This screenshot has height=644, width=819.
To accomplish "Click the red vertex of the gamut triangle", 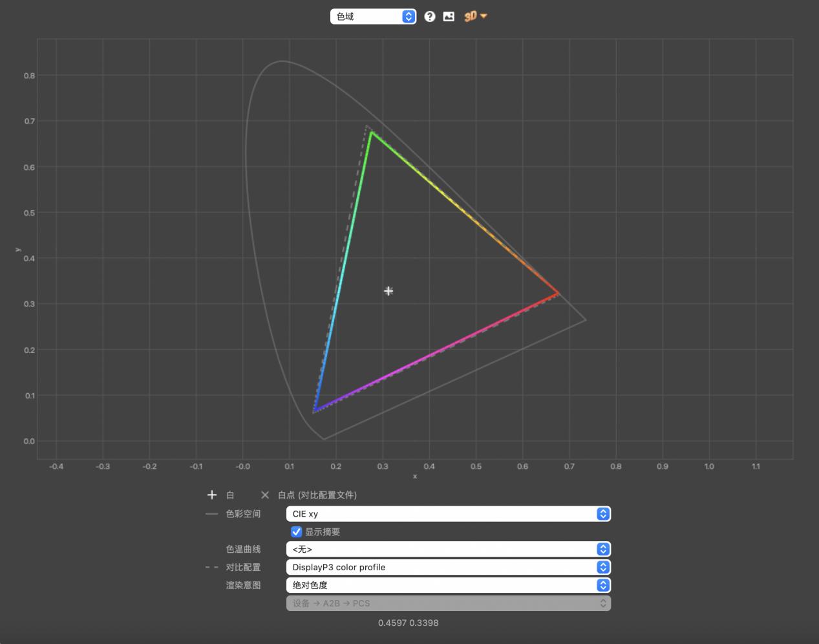I will click(558, 294).
